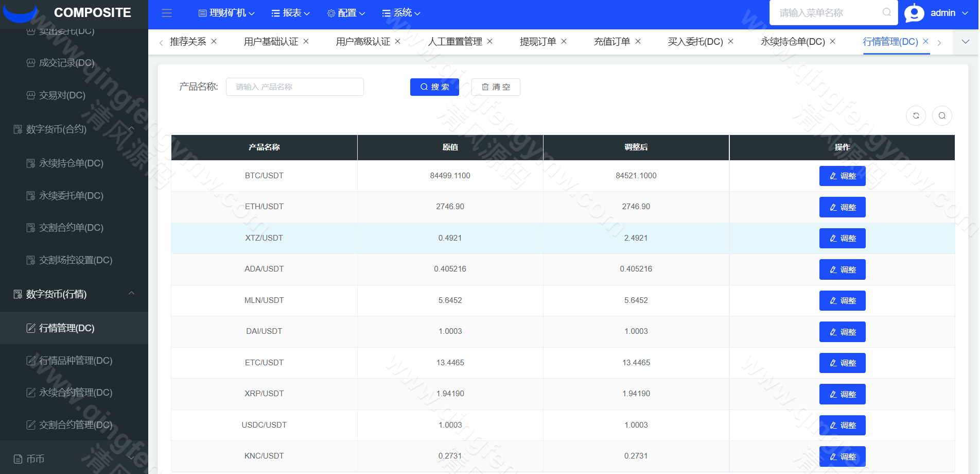This screenshot has width=980, height=474.
Task: Click the 成交记录(DC) record icon in sidebar
Action: click(x=30, y=62)
